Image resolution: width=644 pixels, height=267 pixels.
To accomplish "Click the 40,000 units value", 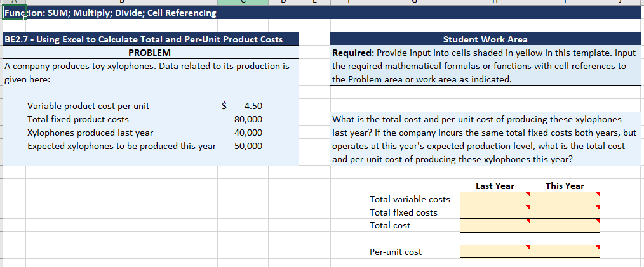I will tap(248, 133).
